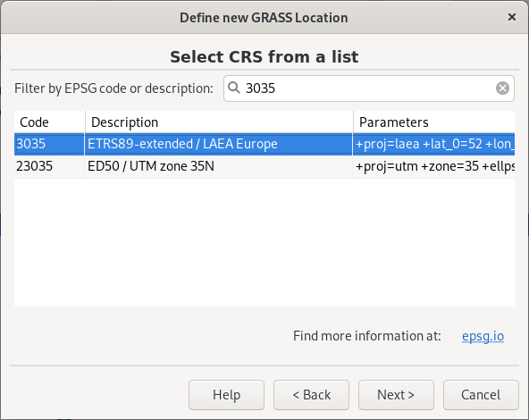
Task: Clear the filter text with the X icon
Action: [502, 88]
